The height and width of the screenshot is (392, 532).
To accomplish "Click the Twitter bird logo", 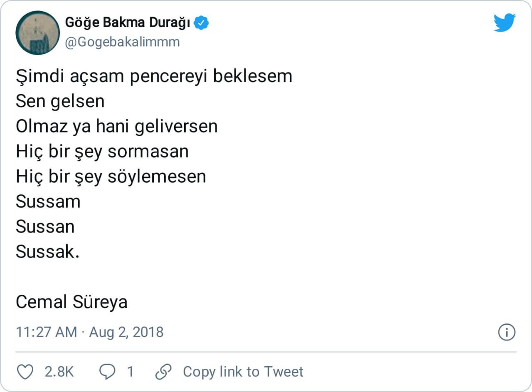I will pos(505,22).
